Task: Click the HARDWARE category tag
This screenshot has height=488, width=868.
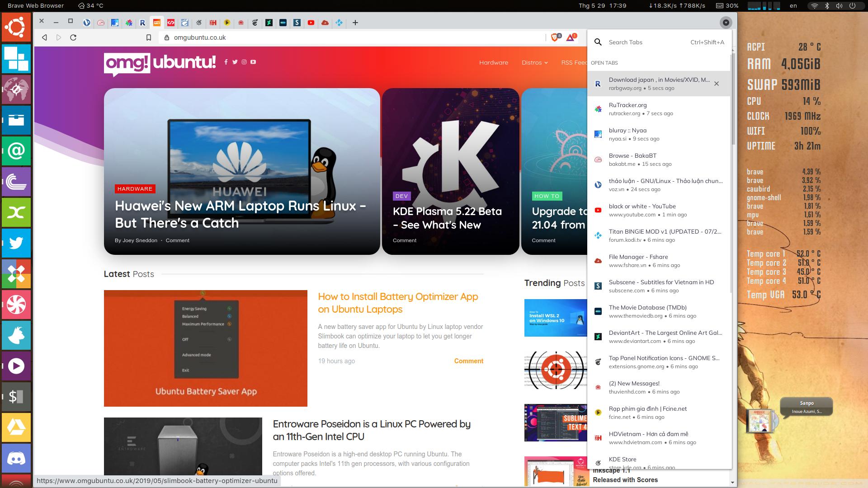Action: click(x=135, y=189)
